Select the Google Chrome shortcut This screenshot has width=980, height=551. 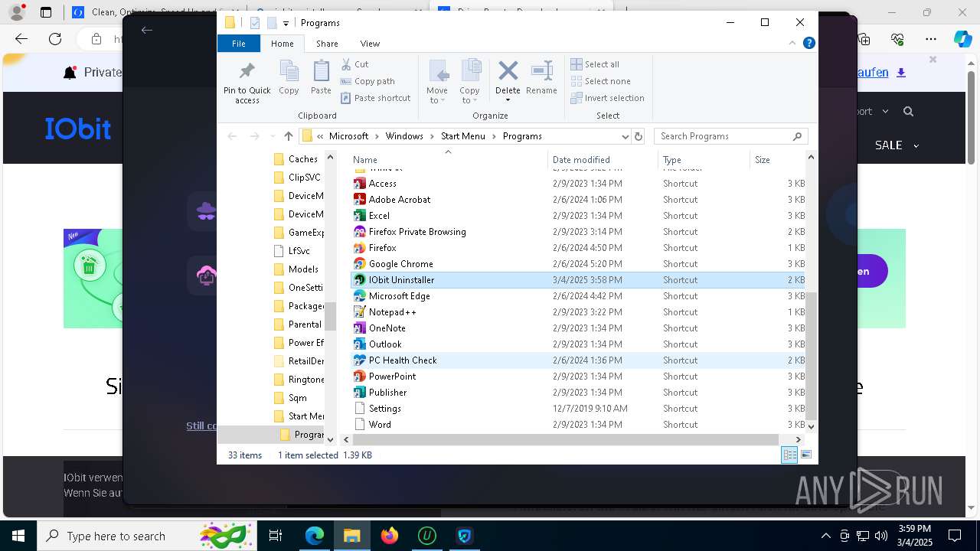pyautogui.click(x=578, y=264)
